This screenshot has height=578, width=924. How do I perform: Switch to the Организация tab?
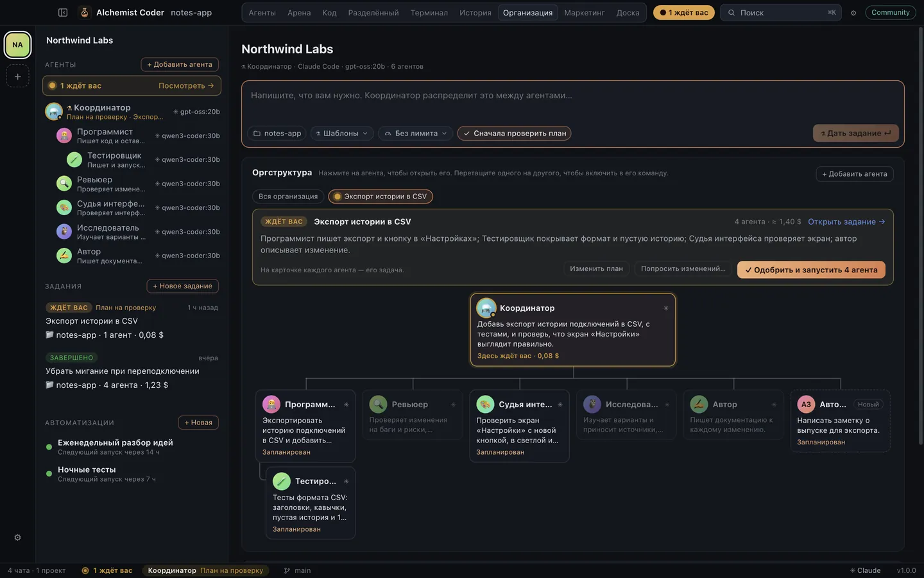pos(527,13)
